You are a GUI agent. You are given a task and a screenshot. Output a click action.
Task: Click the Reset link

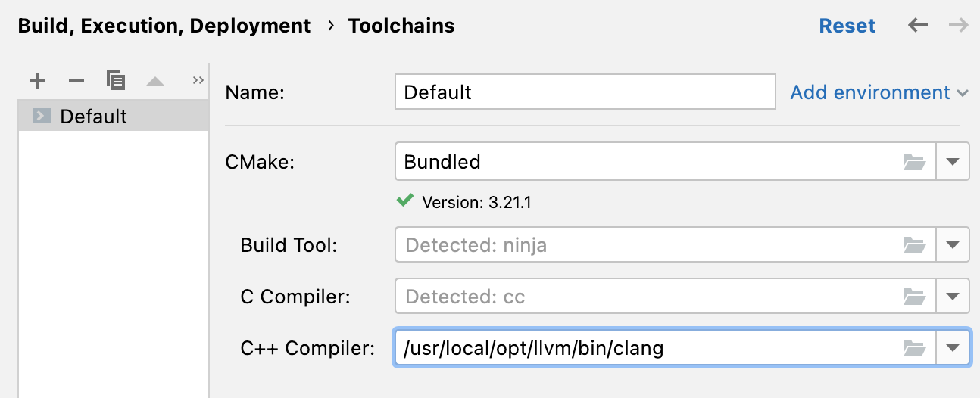847,26
